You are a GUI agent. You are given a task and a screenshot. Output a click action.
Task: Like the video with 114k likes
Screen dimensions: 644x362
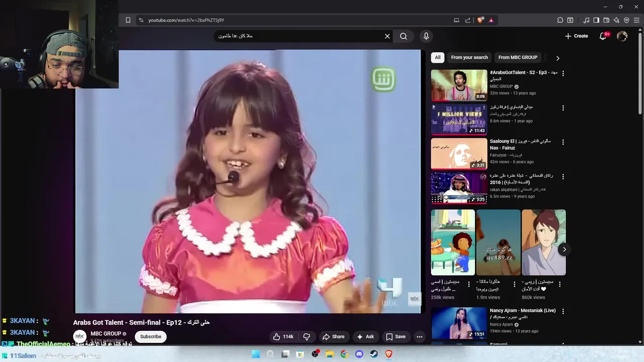283,337
